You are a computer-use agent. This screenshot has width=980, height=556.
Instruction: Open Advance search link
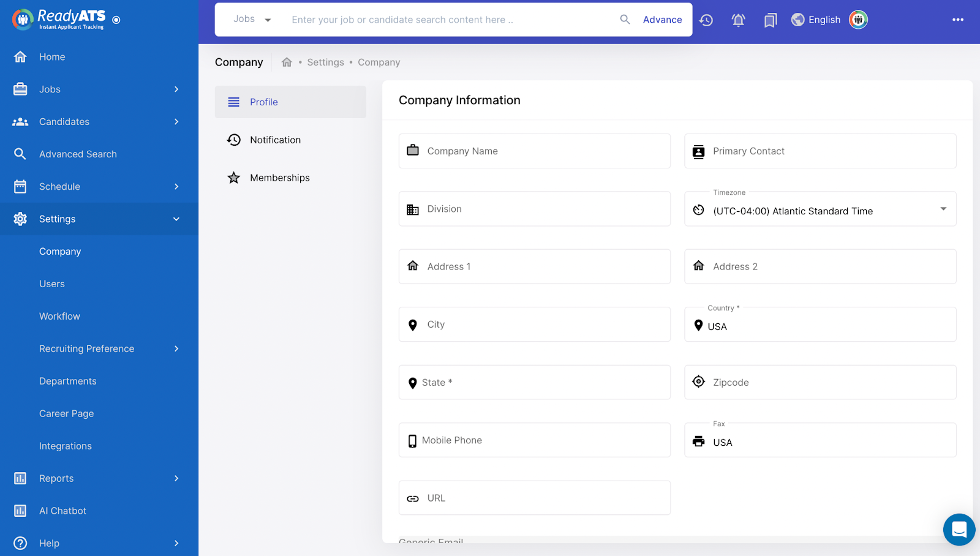[x=662, y=20]
